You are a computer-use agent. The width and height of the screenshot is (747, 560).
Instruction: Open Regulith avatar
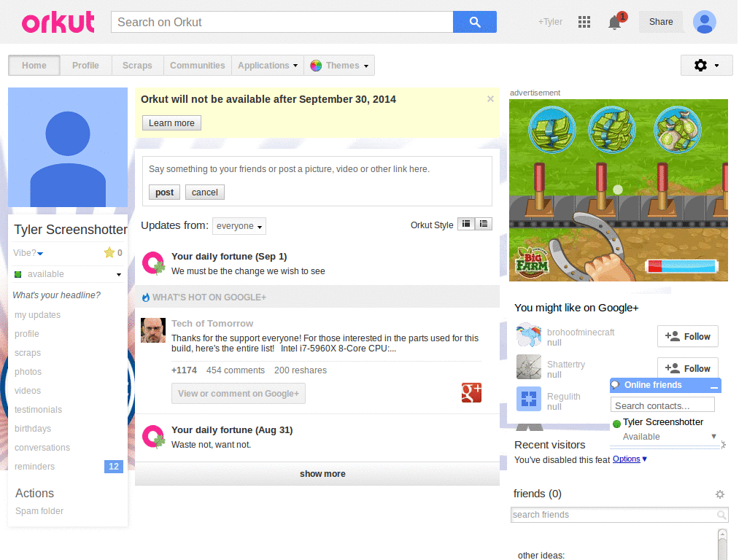[529, 399]
